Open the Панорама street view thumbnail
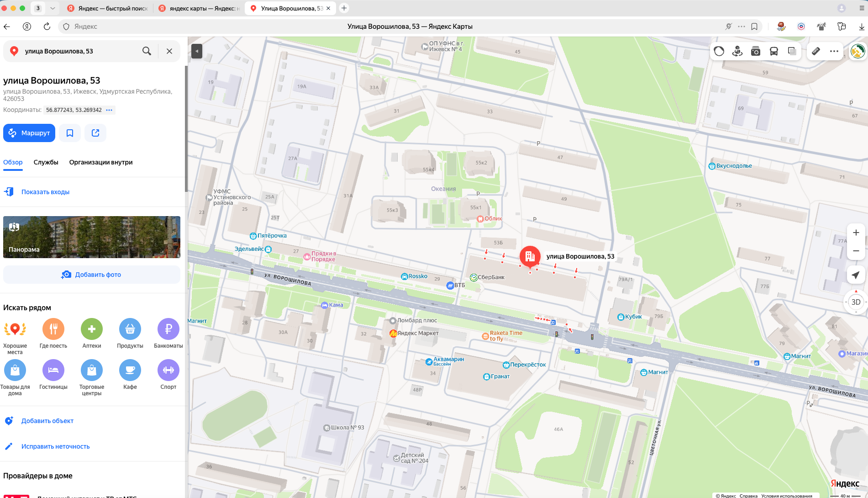 [x=92, y=237]
